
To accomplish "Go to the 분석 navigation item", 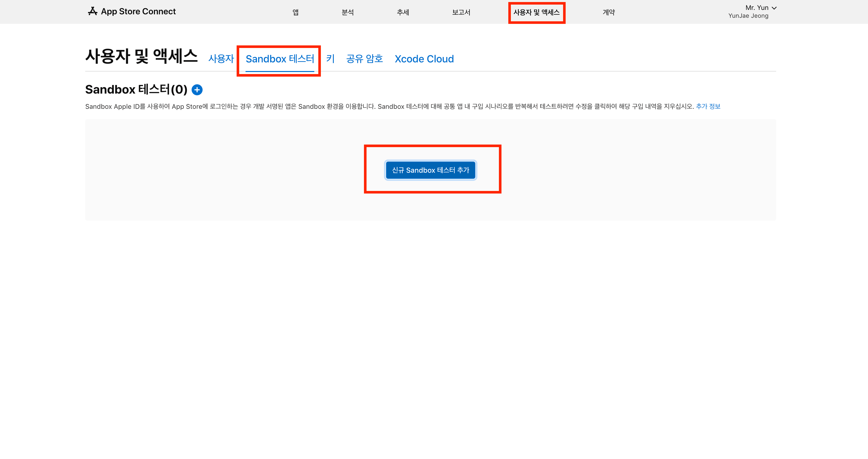I will [x=348, y=12].
